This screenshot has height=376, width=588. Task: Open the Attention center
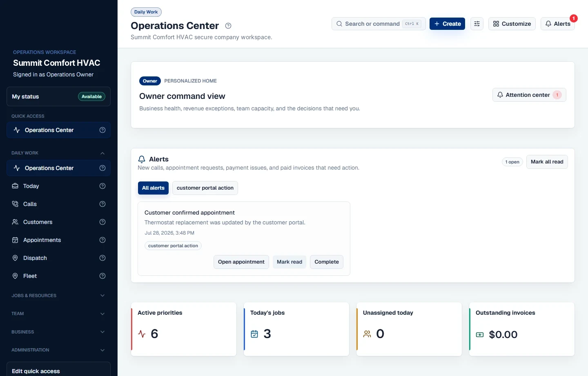point(529,95)
